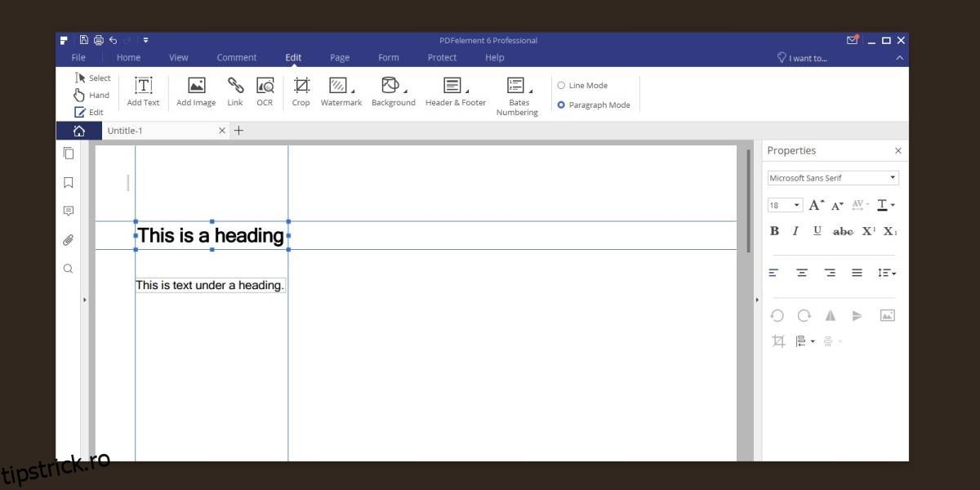Open the search panel in sidebar

[69, 269]
